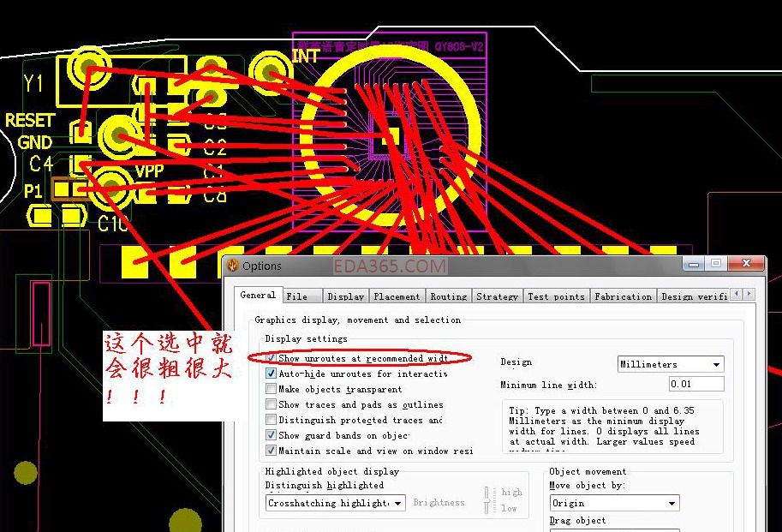Toggle Show unroutes at recommended width checkbox
782x532 pixels.
pyautogui.click(x=271, y=358)
